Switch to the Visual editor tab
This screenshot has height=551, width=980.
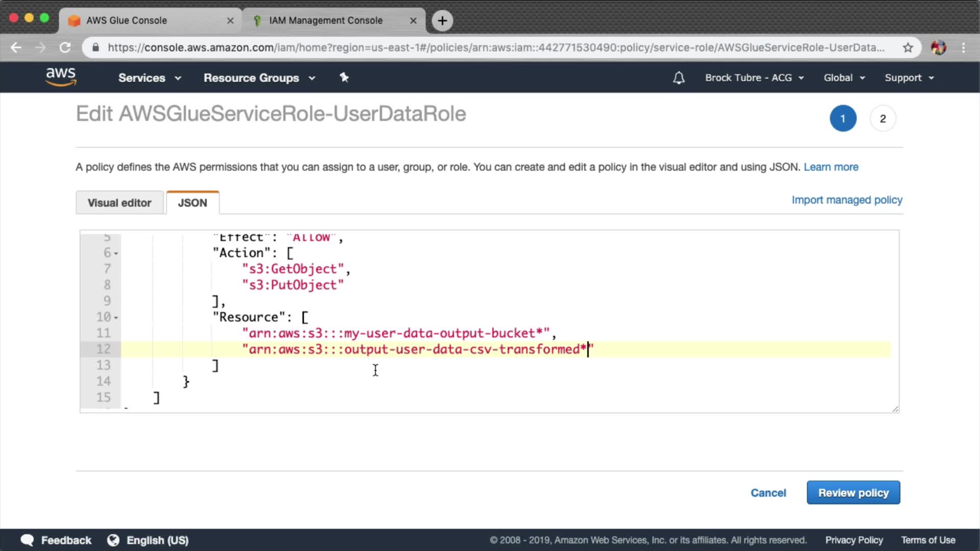(119, 203)
